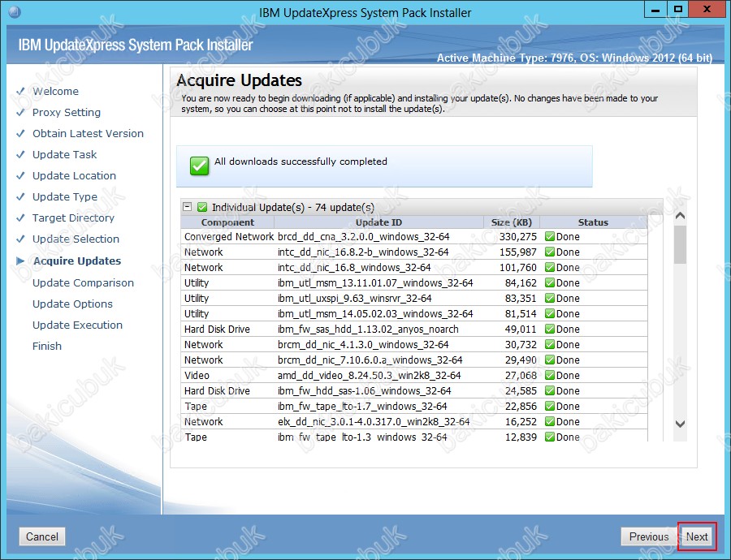Collapse the Individual Update(s) group
731x560 pixels.
tap(188, 206)
